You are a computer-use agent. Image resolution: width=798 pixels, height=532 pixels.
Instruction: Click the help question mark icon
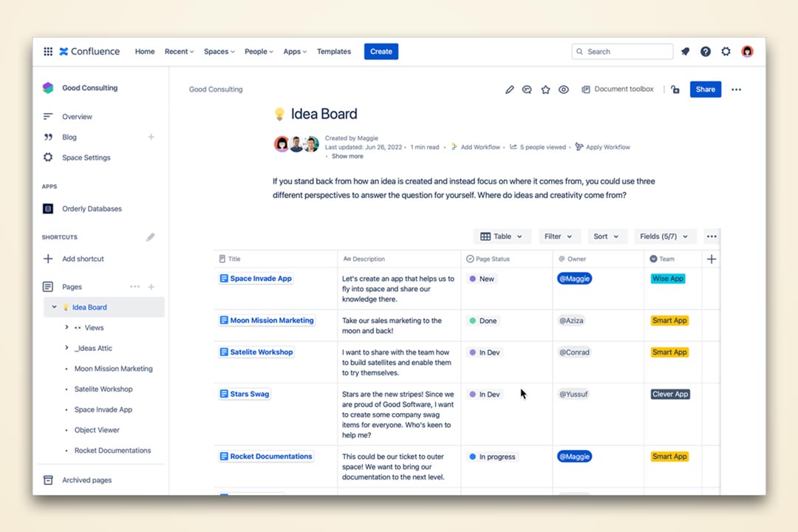706,52
